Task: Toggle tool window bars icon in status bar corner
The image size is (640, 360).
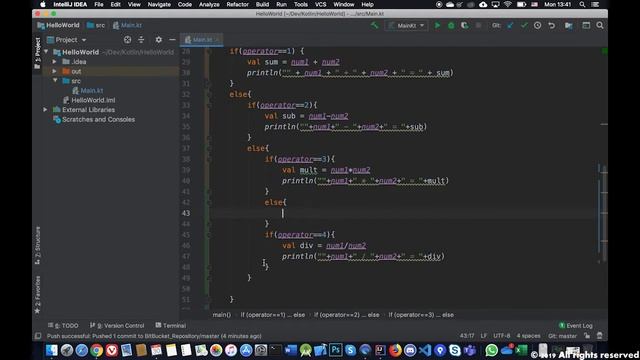Action: 38,336
